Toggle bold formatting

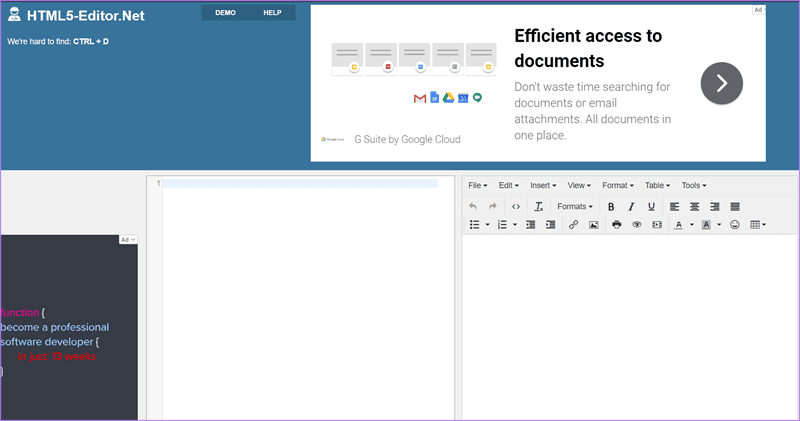pos(611,207)
